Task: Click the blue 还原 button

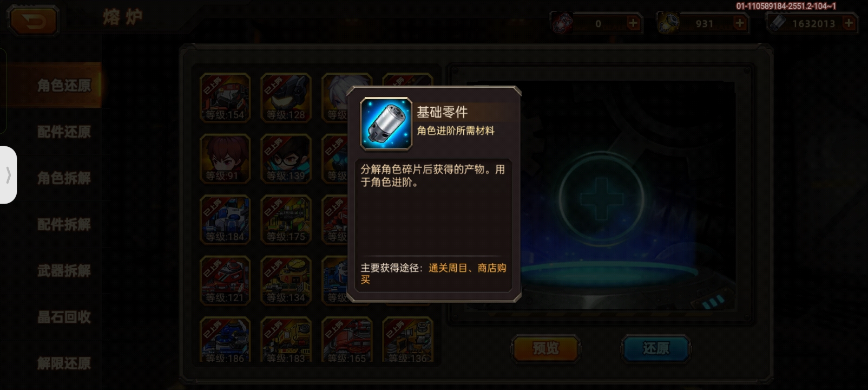Action: pyautogui.click(x=656, y=348)
